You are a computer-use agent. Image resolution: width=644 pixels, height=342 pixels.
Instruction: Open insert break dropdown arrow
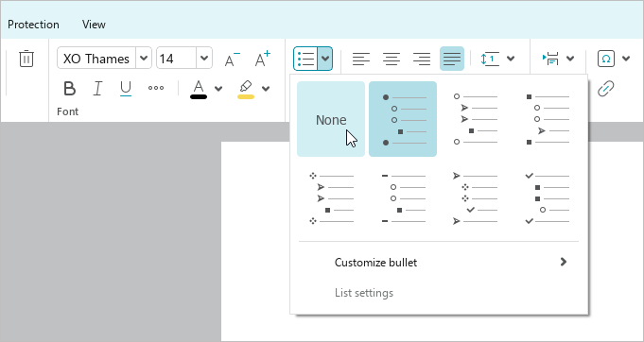pyautogui.click(x=570, y=59)
